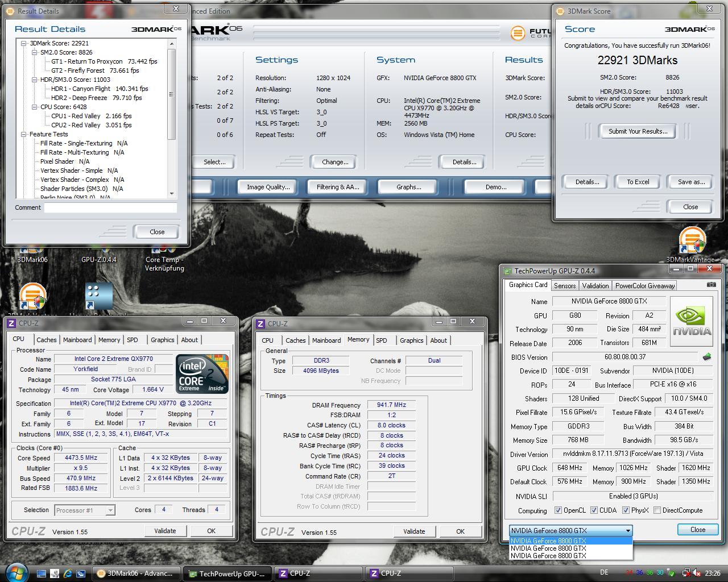The height and width of the screenshot is (582, 728).
Task: Launch Internet Explorer from quick launch
Action: coord(68,573)
